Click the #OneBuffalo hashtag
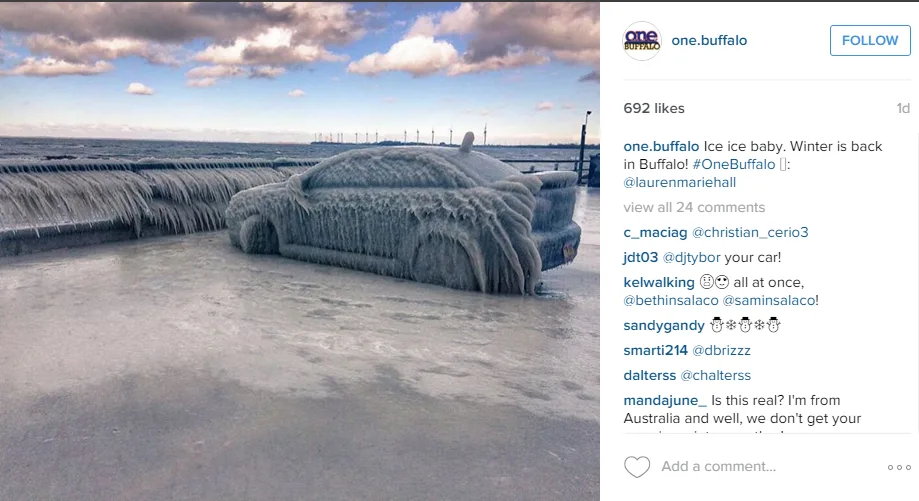 point(734,165)
